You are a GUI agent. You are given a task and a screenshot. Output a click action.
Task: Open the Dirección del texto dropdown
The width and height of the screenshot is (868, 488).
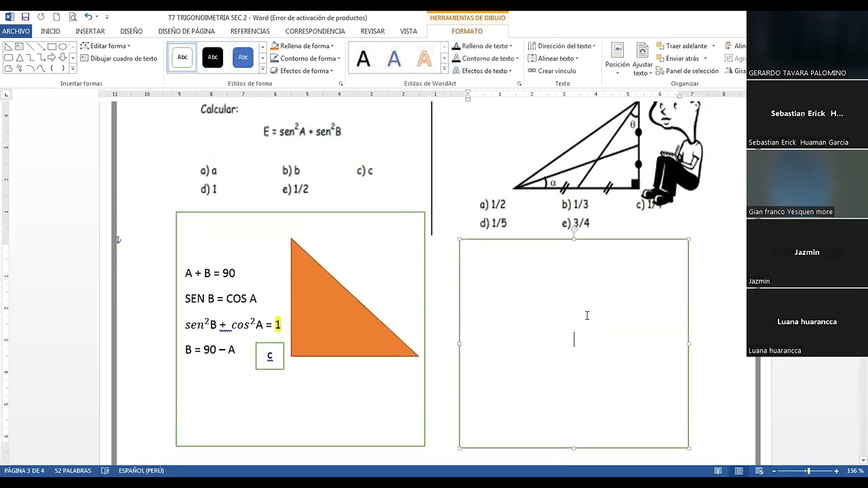point(561,46)
